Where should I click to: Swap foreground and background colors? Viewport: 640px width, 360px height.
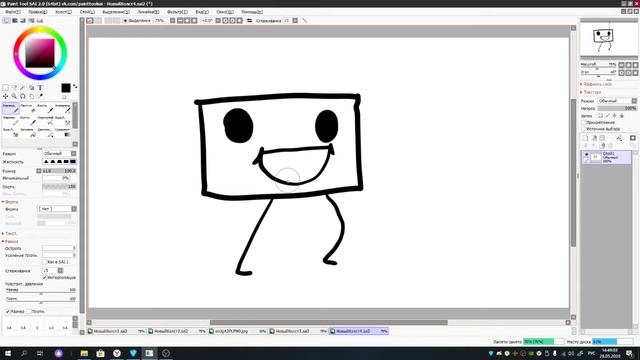(x=75, y=86)
